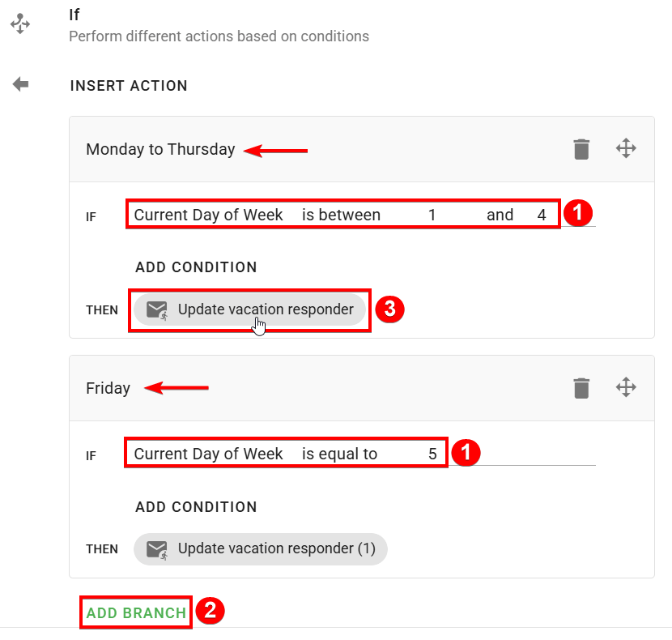Click the value 5 field in Friday condition

(x=432, y=454)
